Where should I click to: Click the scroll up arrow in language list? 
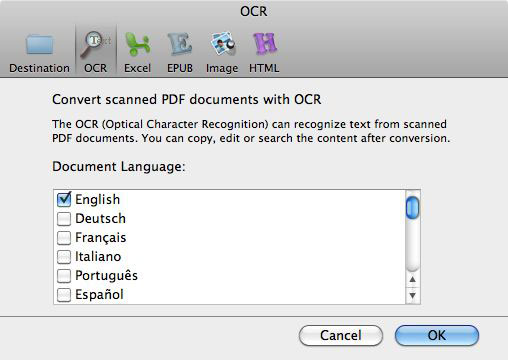pyautogui.click(x=413, y=279)
